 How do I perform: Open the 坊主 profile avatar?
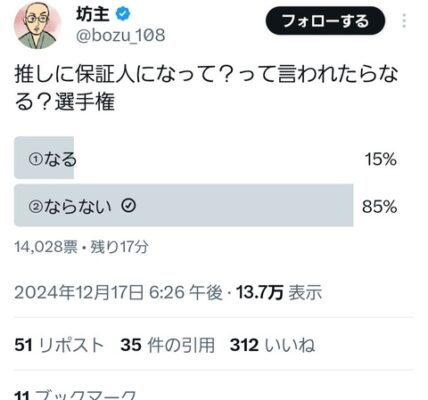(37, 26)
